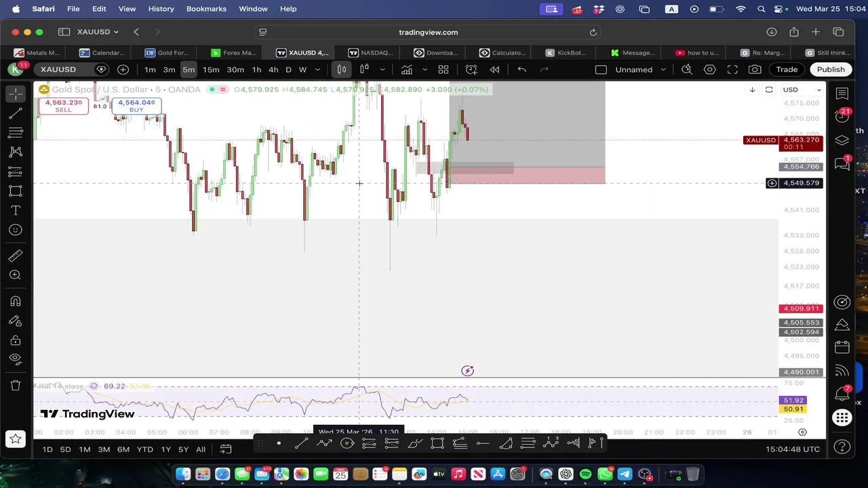Undo the last chart action
This screenshot has width=868, height=488.
(521, 69)
